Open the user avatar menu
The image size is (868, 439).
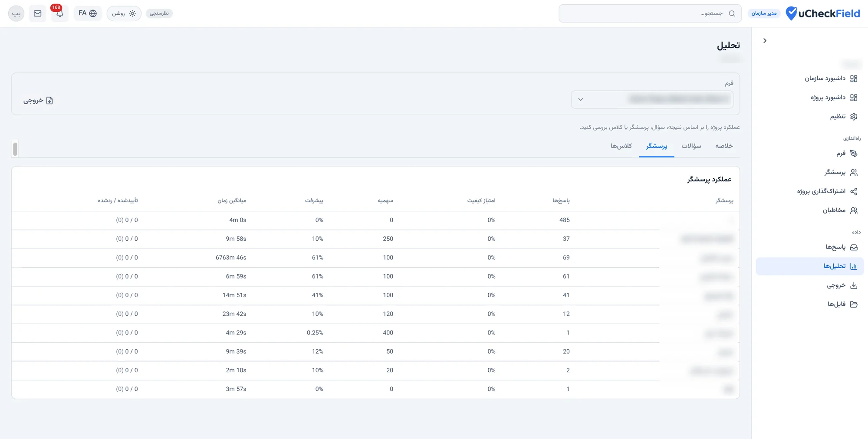point(16,13)
